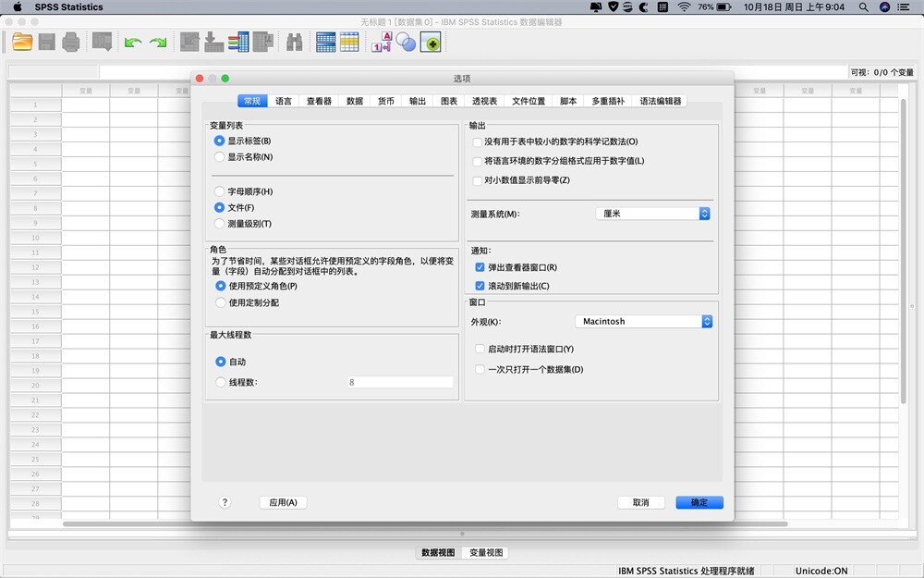
Task: Enable 没有用于表中较小的数字的科学记数法(O) checkbox
Action: tap(478, 142)
